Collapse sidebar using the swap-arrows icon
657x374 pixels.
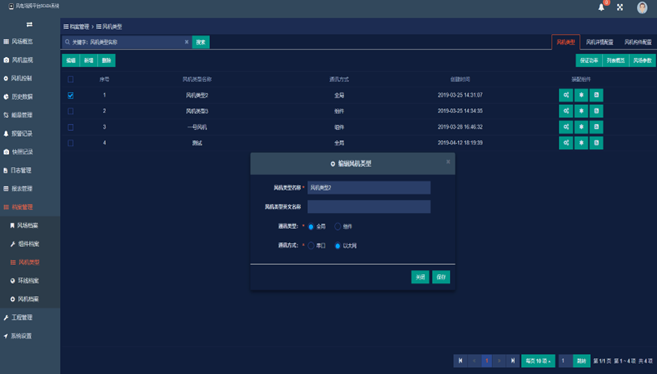click(29, 25)
